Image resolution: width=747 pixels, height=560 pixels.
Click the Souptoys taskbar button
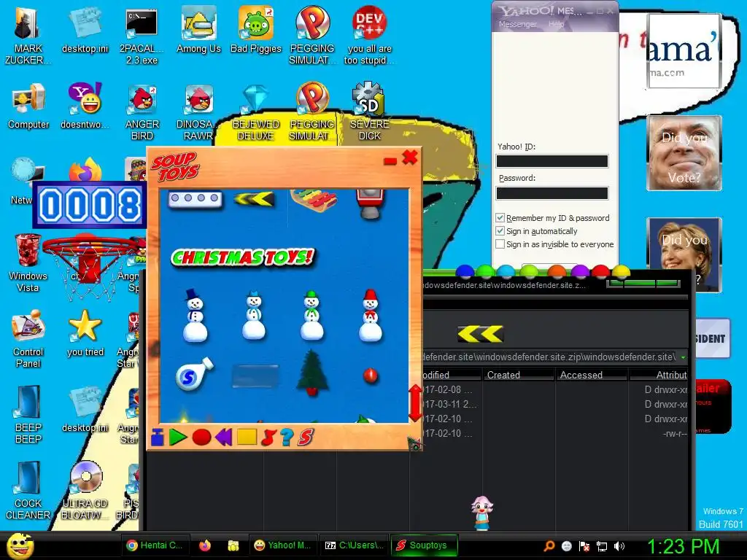coord(424,545)
